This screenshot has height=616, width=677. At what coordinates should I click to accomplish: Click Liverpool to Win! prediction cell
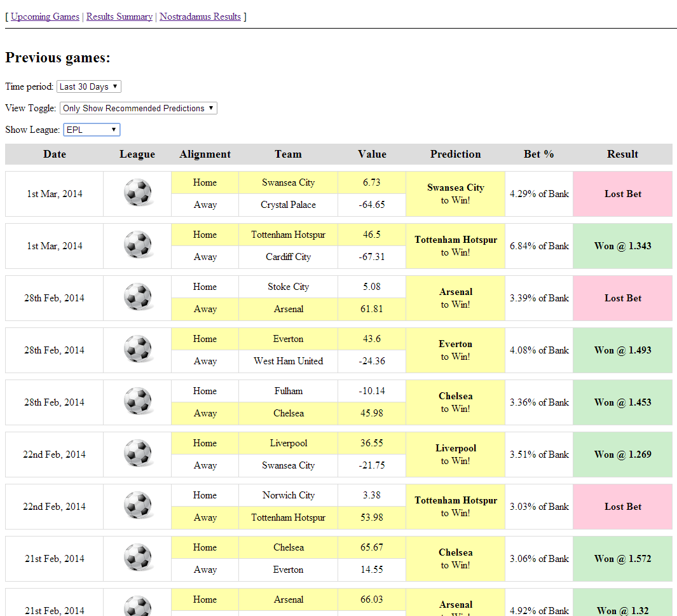[456, 455]
